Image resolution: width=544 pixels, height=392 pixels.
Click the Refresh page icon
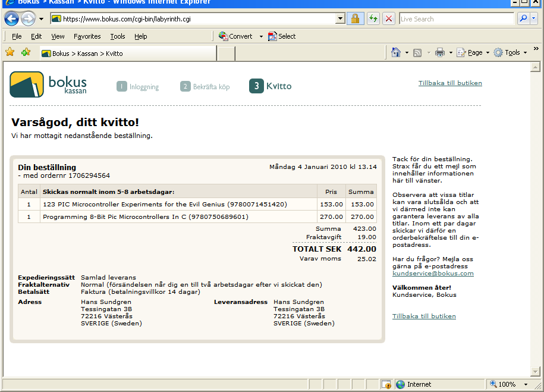coord(373,19)
